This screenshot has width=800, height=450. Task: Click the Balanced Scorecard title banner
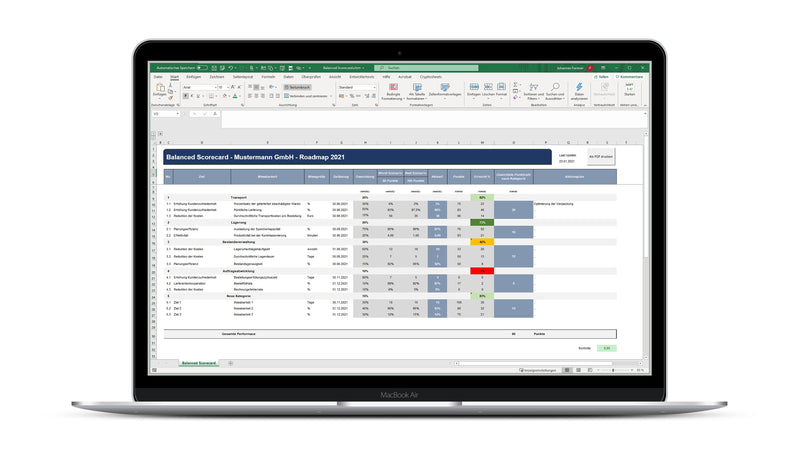coord(357,157)
